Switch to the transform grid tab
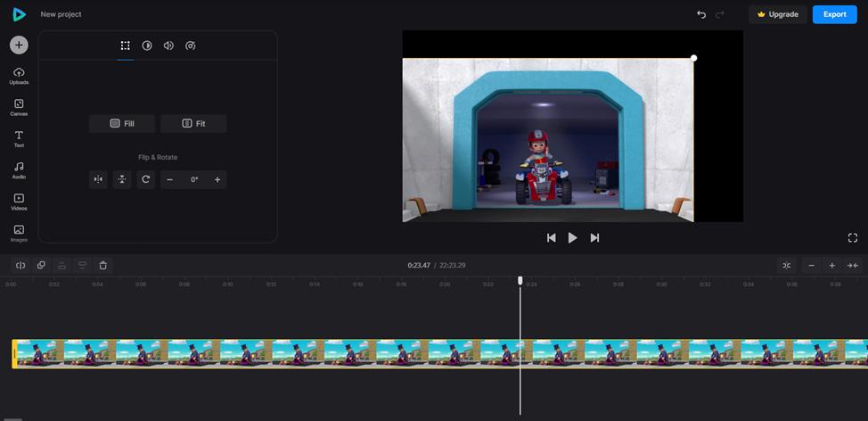This screenshot has width=868, height=421. tap(125, 45)
